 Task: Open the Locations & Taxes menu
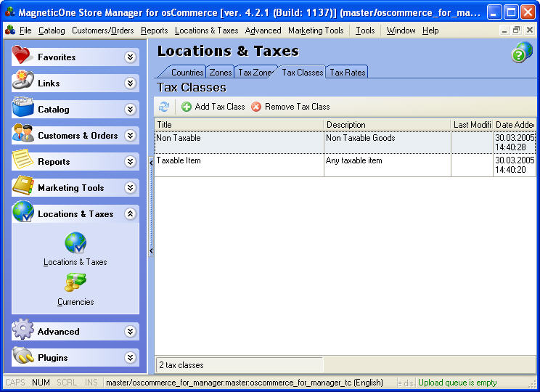(206, 30)
